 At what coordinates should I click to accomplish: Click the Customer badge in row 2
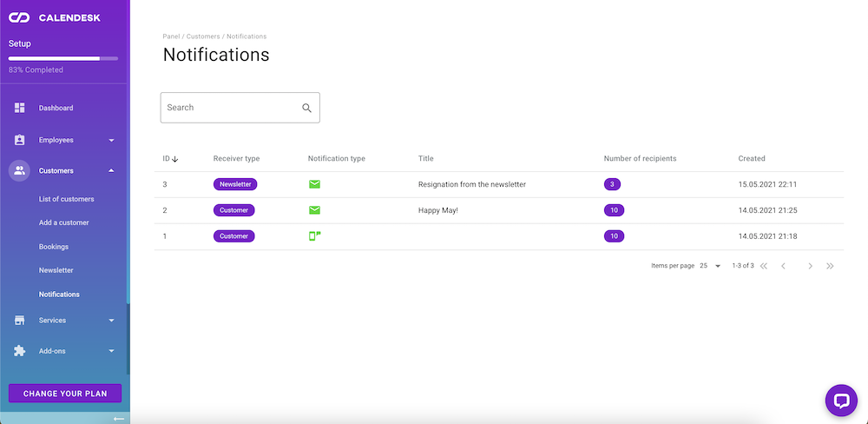tap(234, 210)
